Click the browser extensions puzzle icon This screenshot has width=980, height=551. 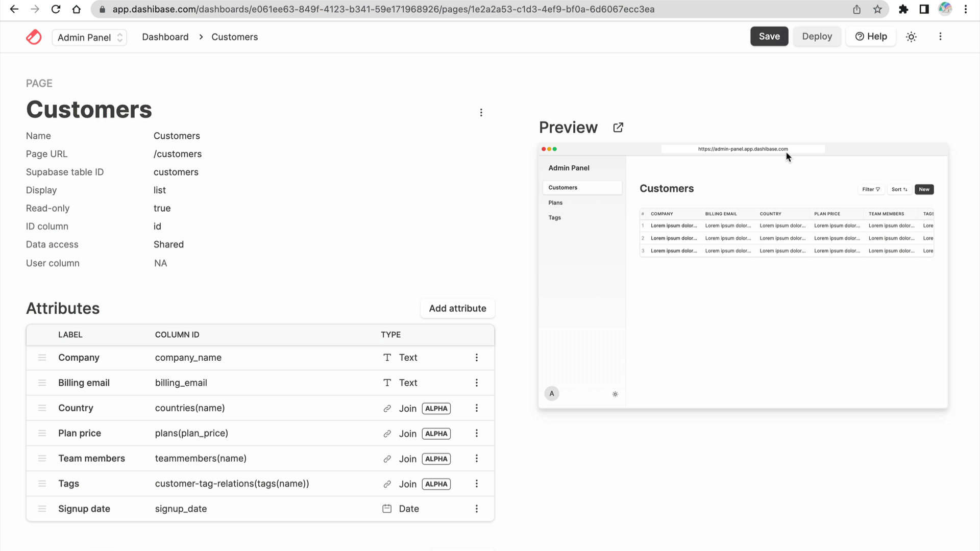(903, 9)
